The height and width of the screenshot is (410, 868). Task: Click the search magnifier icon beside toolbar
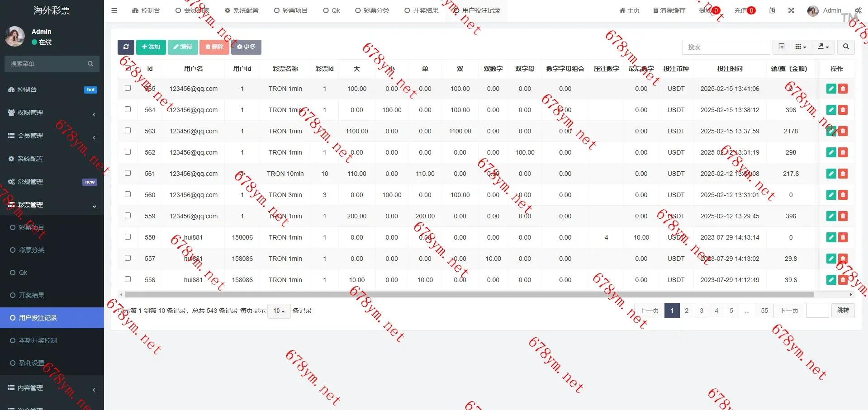(x=845, y=47)
